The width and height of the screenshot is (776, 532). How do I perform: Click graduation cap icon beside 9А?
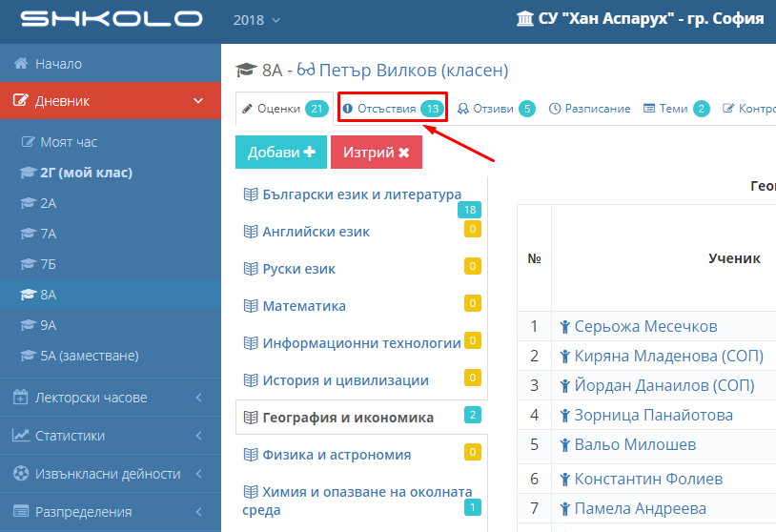coord(29,325)
